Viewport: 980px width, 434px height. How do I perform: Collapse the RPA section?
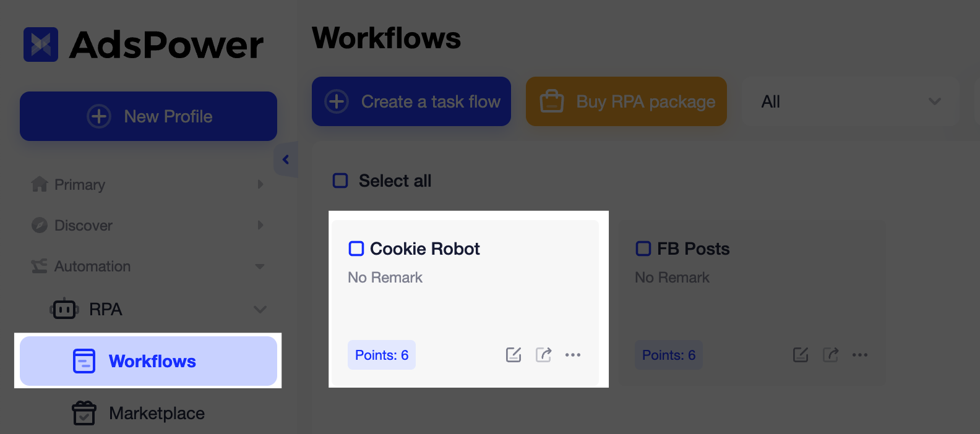260,309
